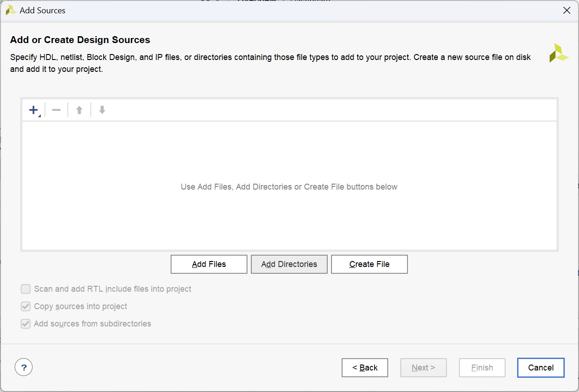Click inside the empty sources list area
Image resolution: width=579 pixels, height=392 pixels.
(289, 215)
